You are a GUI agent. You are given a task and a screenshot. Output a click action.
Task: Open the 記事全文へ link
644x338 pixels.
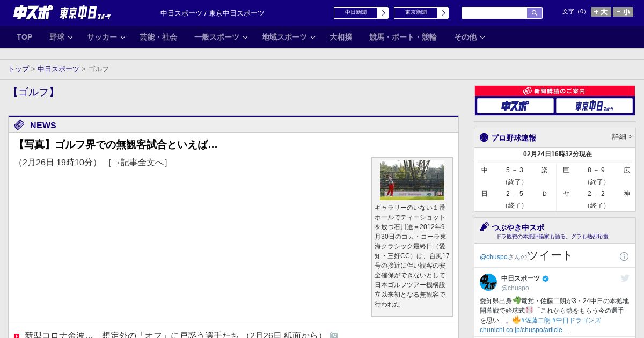138,163
